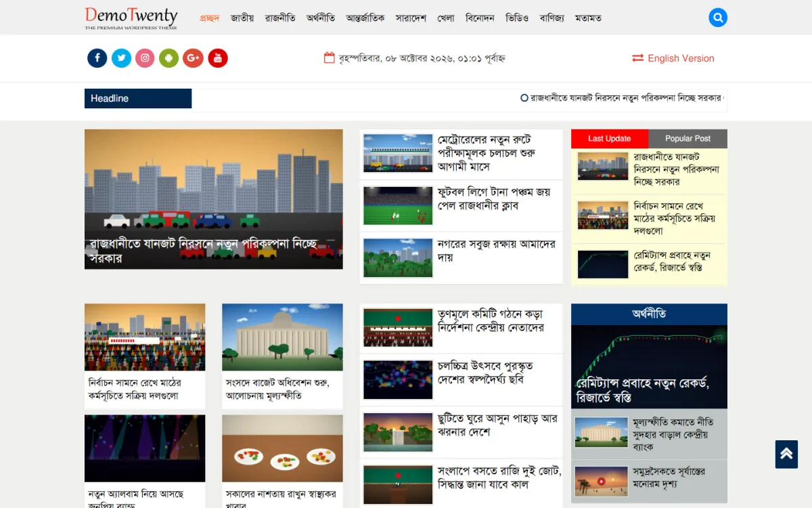This screenshot has width=812, height=508.
Task: Open election crowd card image
Action: (x=145, y=337)
